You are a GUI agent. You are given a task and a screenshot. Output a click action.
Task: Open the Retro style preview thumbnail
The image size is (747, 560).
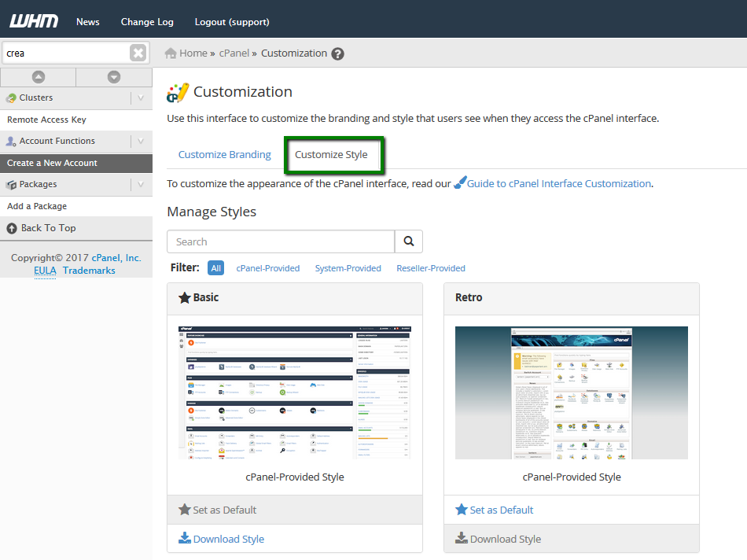coord(571,392)
